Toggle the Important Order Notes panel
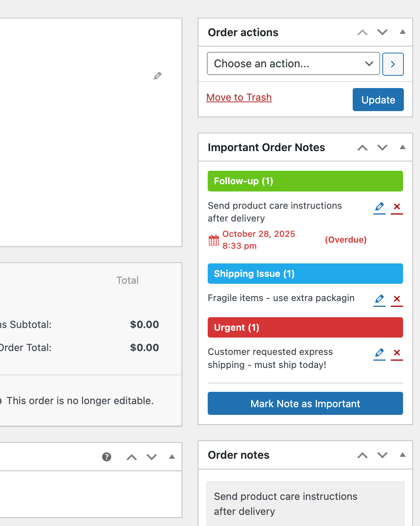420x526 pixels. click(403, 147)
